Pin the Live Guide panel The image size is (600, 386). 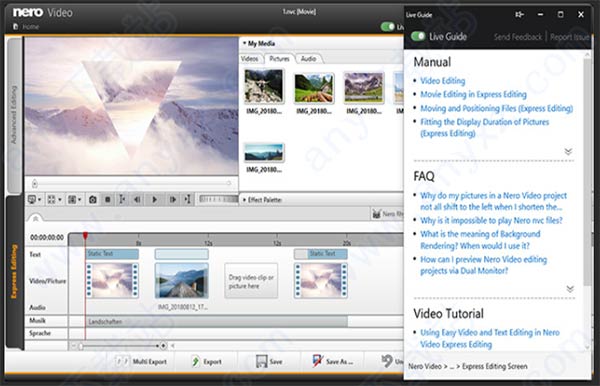(519, 15)
